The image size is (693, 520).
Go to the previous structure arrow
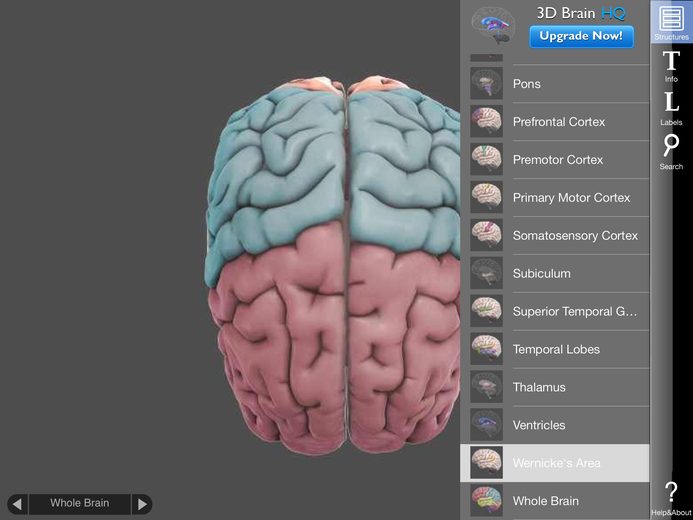tap(17, 504)
